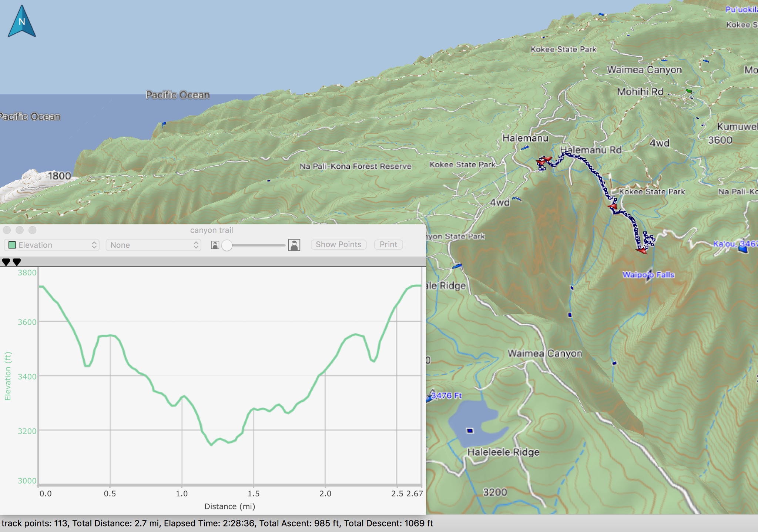Click the Show Points button
The image size is (758, 532).
338,245
